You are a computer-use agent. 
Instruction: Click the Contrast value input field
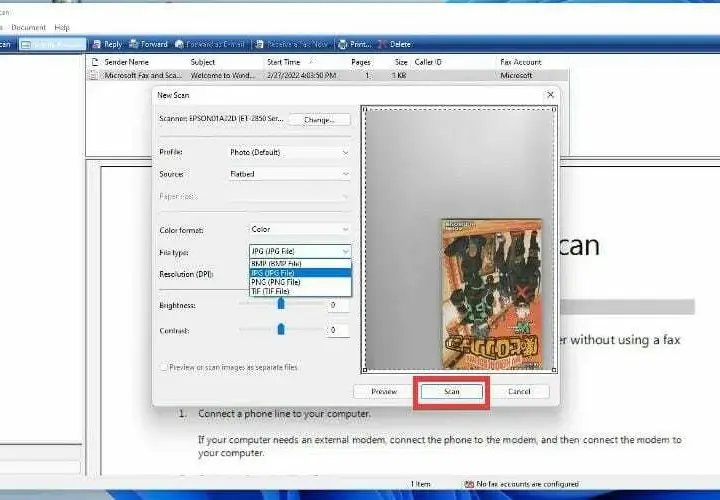pos(338,330)
